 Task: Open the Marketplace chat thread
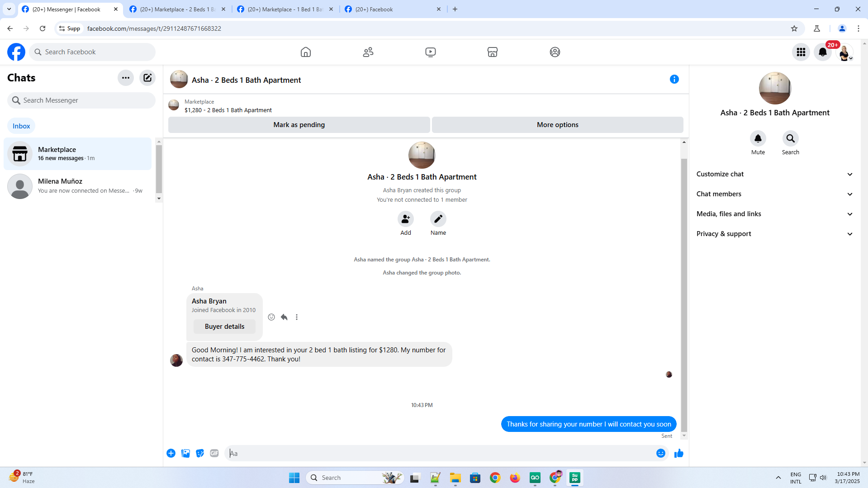coord(78,154)
